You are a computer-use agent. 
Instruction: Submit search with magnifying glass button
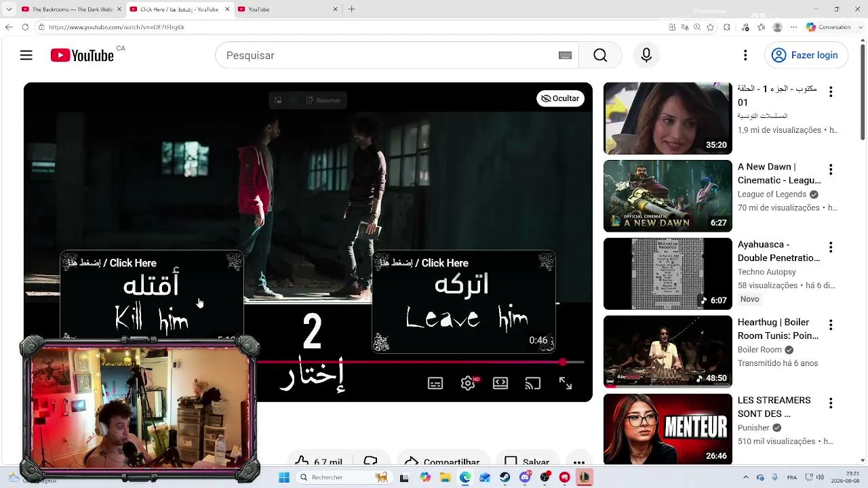coord(600,56)
